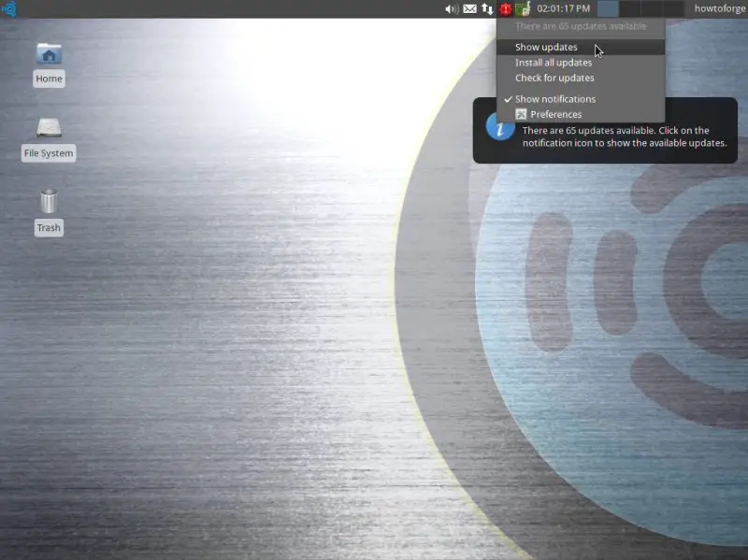The width and height of the screenshot is (748, 560).
Task: Click the Home icon label
Action: pyautogui.click(x=49, y=79)
